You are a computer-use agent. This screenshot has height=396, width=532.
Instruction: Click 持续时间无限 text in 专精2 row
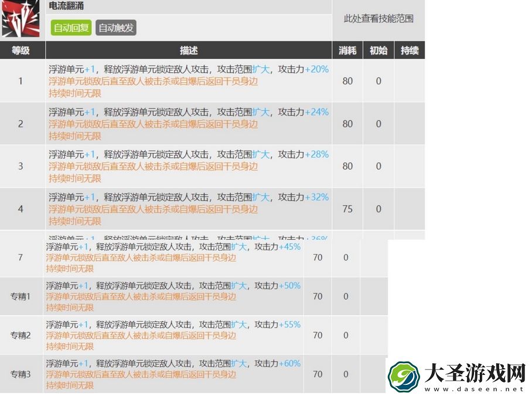tap(70, 347)
